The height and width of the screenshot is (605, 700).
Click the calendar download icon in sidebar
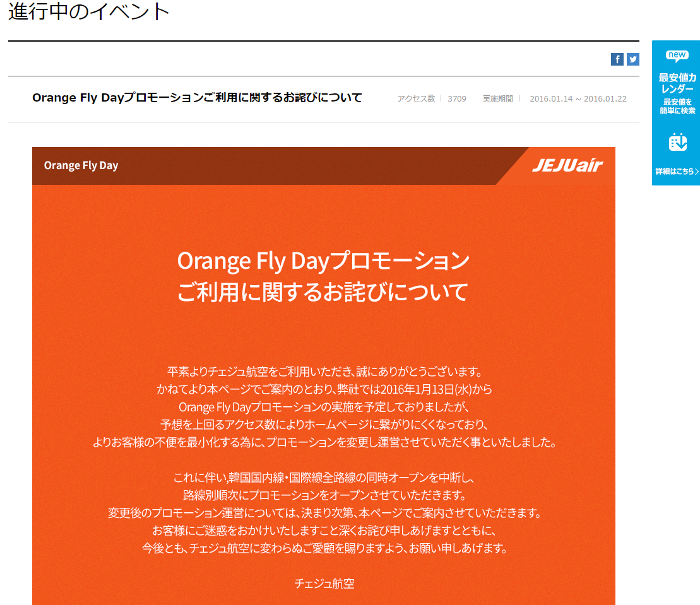[x=678, y=143]
